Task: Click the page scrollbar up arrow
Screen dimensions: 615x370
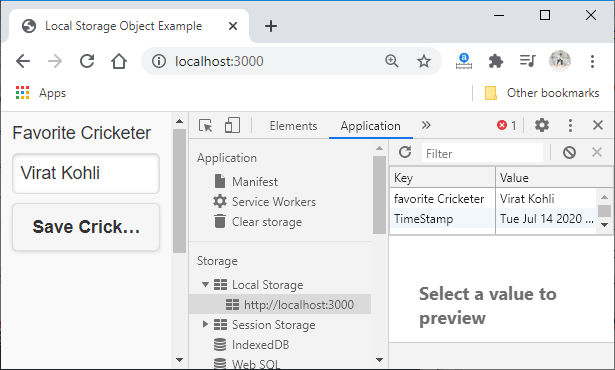Action: [x=179, y=121]
